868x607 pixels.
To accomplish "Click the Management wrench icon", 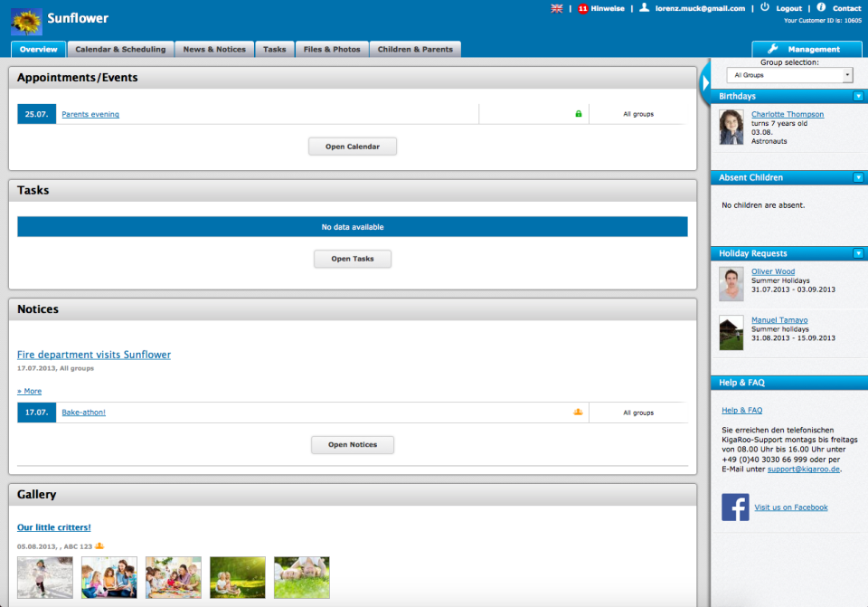I will (773, 49).
